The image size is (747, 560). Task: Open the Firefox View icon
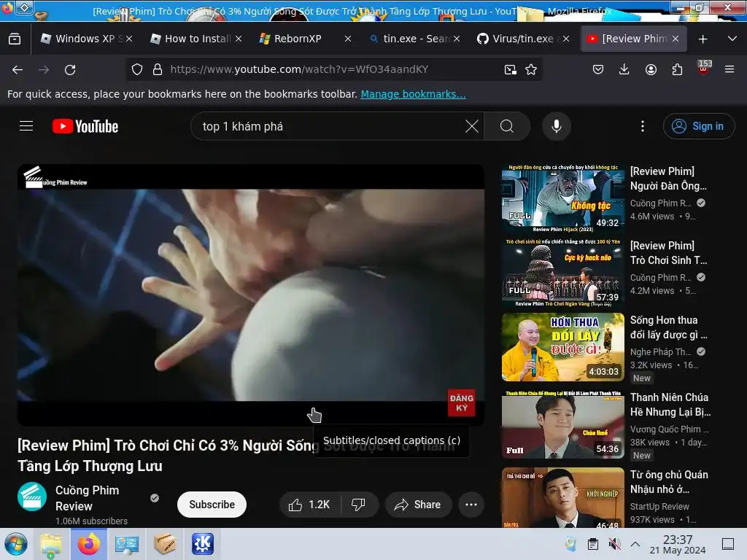tap(15, 39)
